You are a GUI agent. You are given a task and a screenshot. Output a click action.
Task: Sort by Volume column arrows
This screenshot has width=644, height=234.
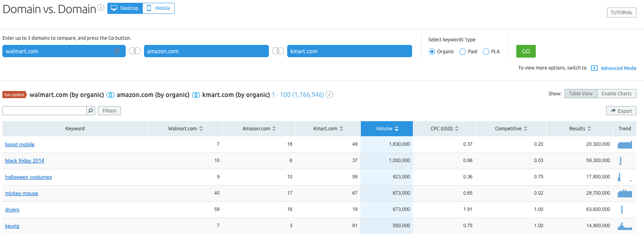point(397,129)
